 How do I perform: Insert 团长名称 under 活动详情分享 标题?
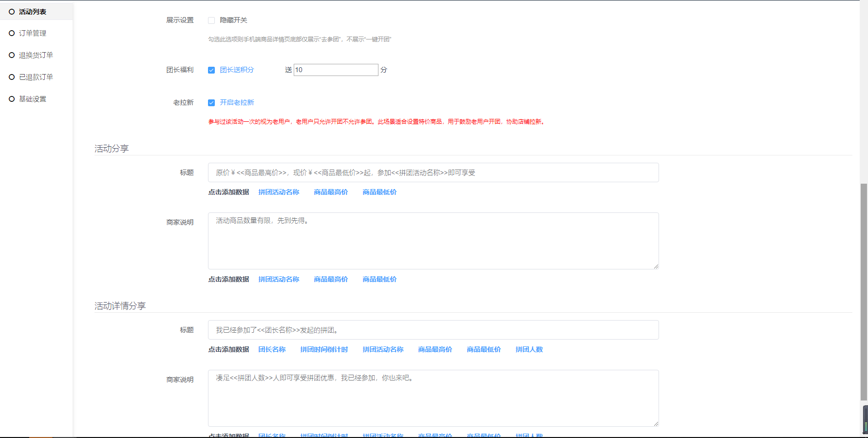[x=272, y=349]
